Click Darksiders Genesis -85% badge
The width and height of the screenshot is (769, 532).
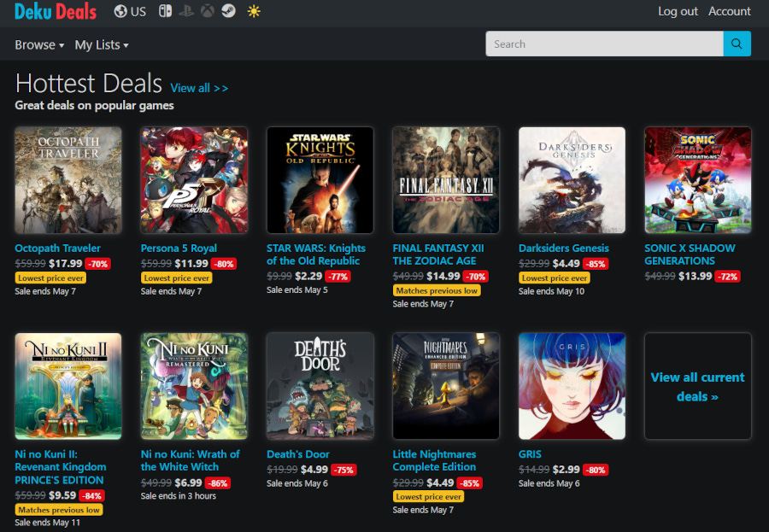pos(596,264)
